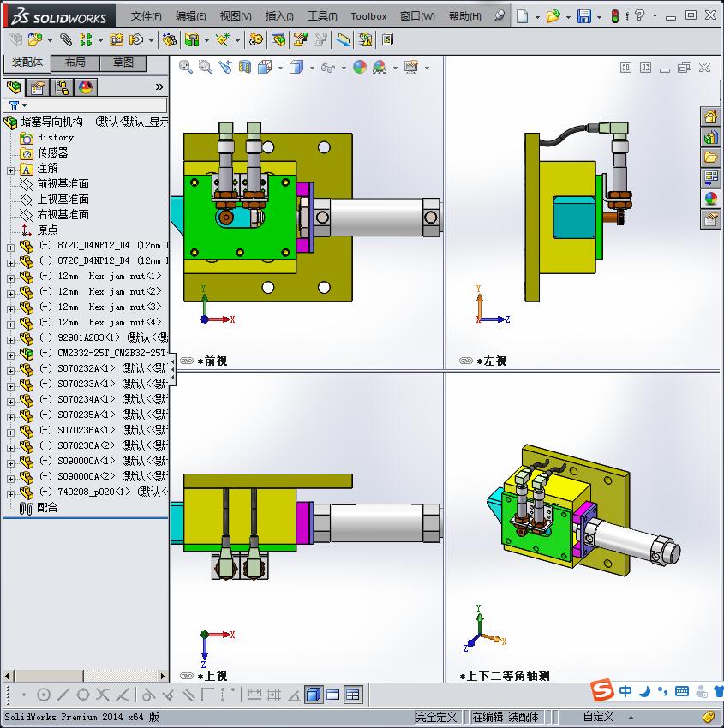Toggle the Single View viewport button
Screen dimensions: 724x728
coord(314,695)
